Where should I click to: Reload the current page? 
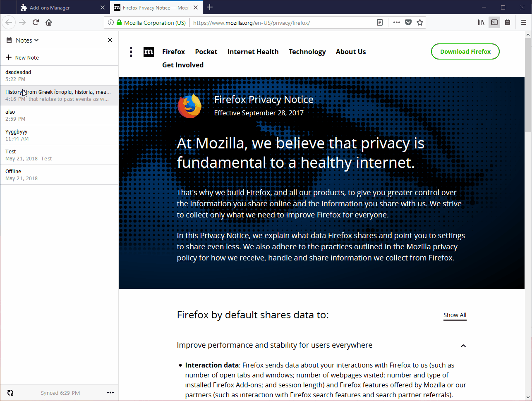pos(36,22)
